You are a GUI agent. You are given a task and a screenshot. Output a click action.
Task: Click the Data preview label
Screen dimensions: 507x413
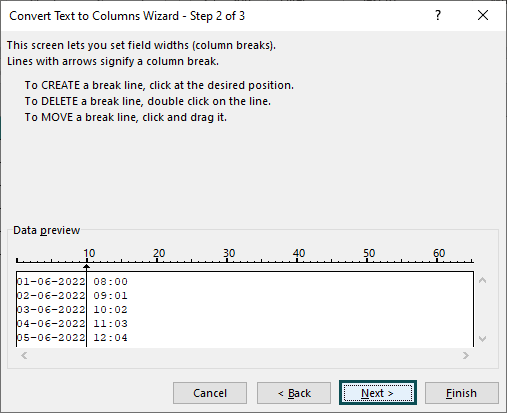click(47, 230)
